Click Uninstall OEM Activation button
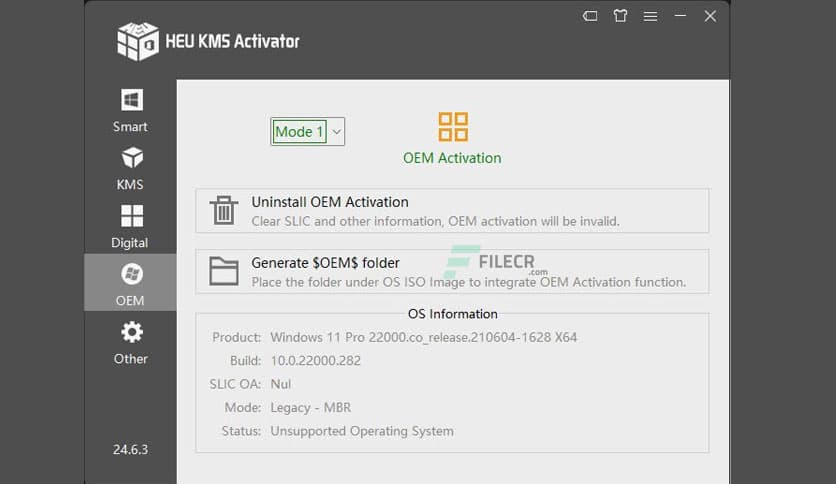Image resolution: width=836 pixels, height=484 pixels. [x=452, y=211]
